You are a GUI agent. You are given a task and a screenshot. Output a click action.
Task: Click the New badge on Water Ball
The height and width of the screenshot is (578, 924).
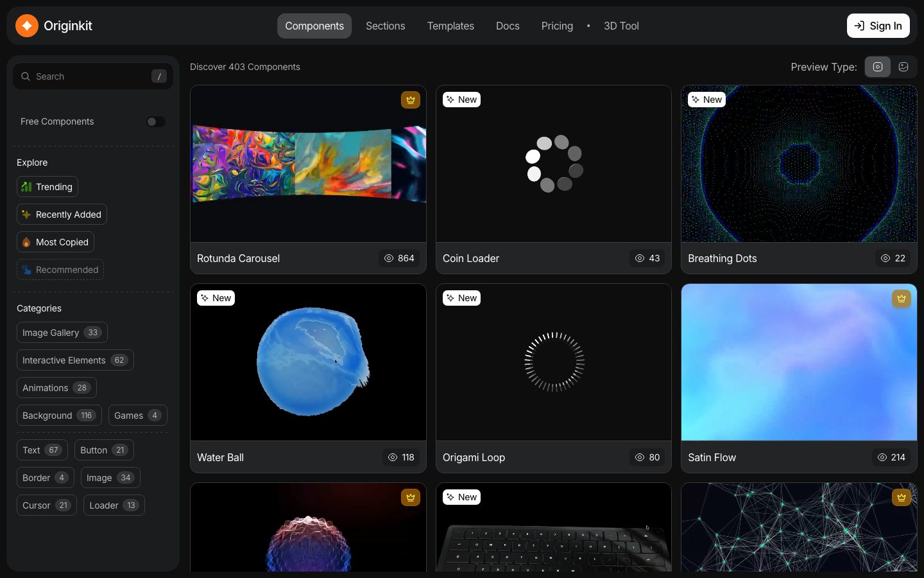point(216,298)
